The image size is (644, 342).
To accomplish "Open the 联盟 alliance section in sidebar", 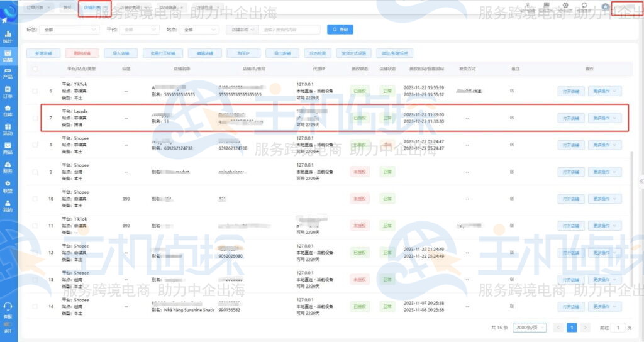I will tap(8, 186).
